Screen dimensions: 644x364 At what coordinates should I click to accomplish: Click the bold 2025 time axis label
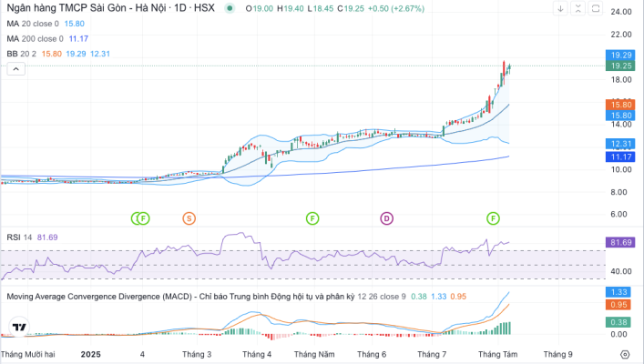(91, 354)
